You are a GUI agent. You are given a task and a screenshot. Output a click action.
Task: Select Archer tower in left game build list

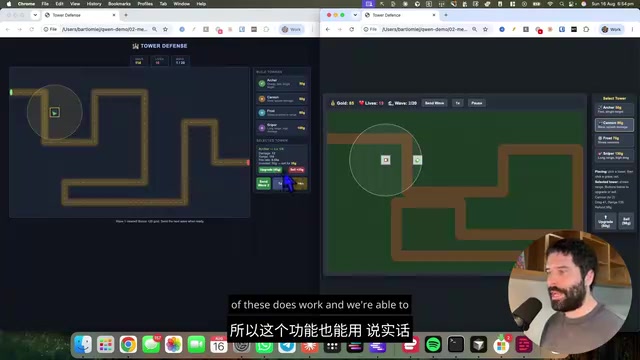282,83
